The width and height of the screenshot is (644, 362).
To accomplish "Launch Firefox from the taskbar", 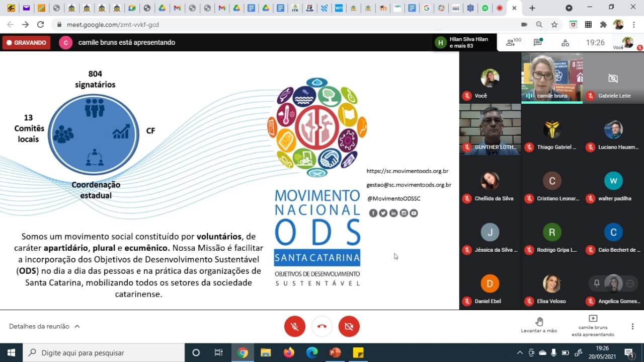I will (289, 352).
